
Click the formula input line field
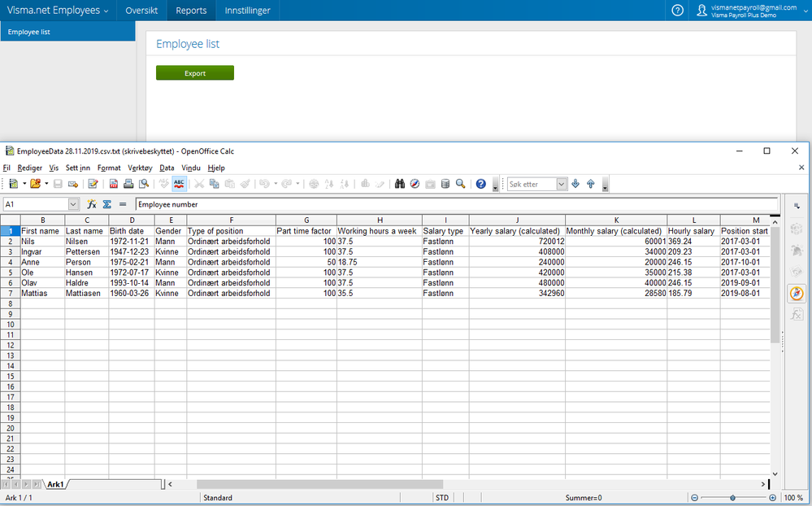tap(455, 204)
